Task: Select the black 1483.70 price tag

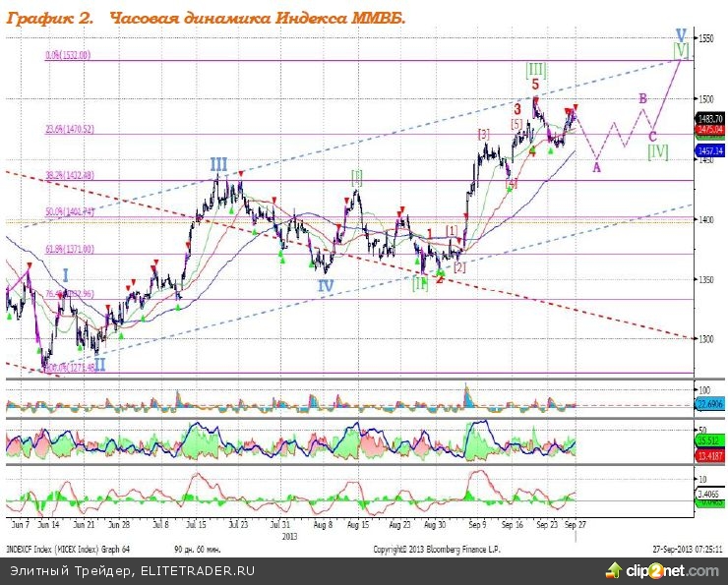Action: point(710,117)
